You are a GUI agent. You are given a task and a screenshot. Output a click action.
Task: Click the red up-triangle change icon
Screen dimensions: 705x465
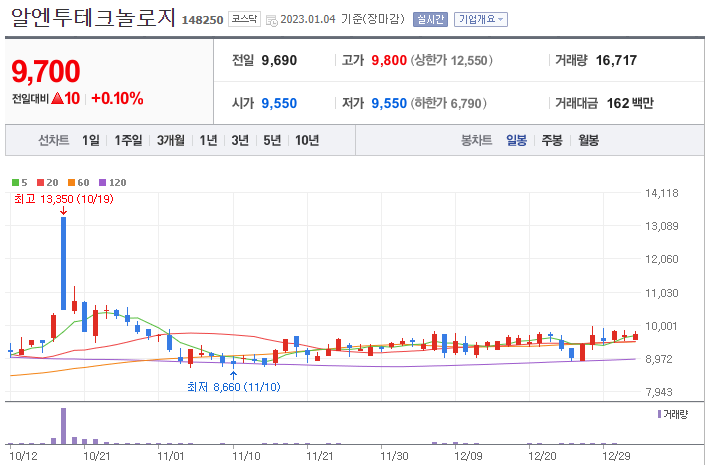pos(58,98)
